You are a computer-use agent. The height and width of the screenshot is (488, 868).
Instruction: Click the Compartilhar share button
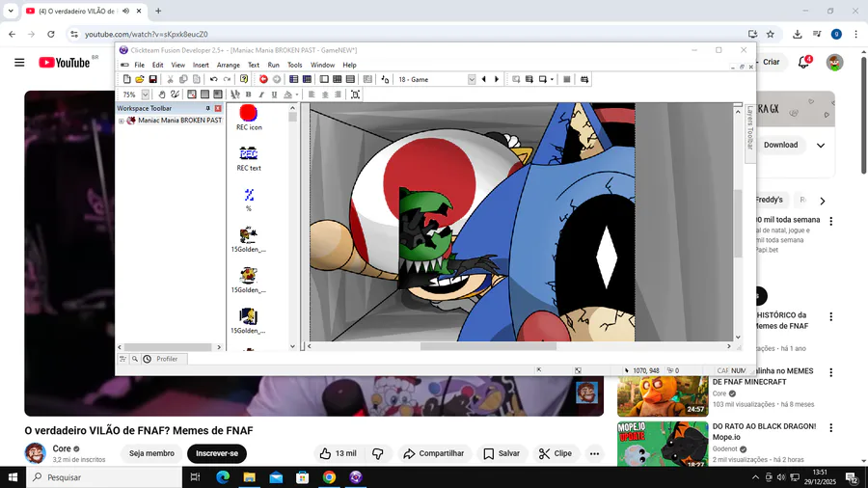434,453
